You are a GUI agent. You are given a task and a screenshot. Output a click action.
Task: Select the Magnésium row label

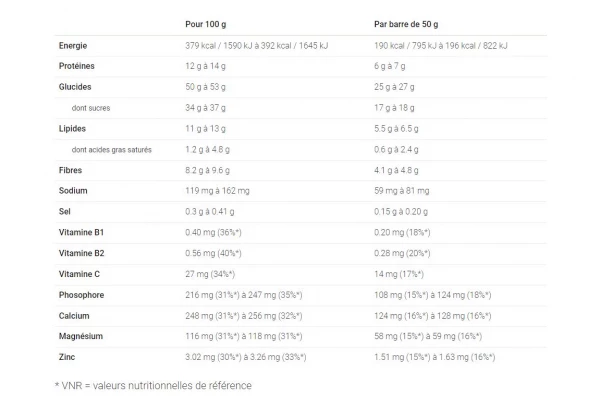pyautogui.click(x=82, y=336)
